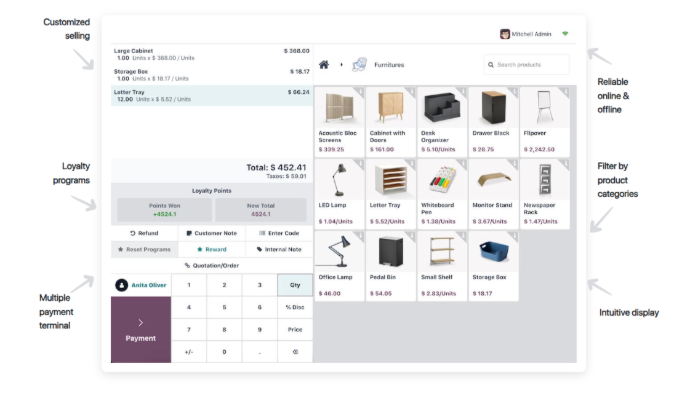690x395 pixels.
Task: Tap numpad key 6
Action: (x=260, y=307)
